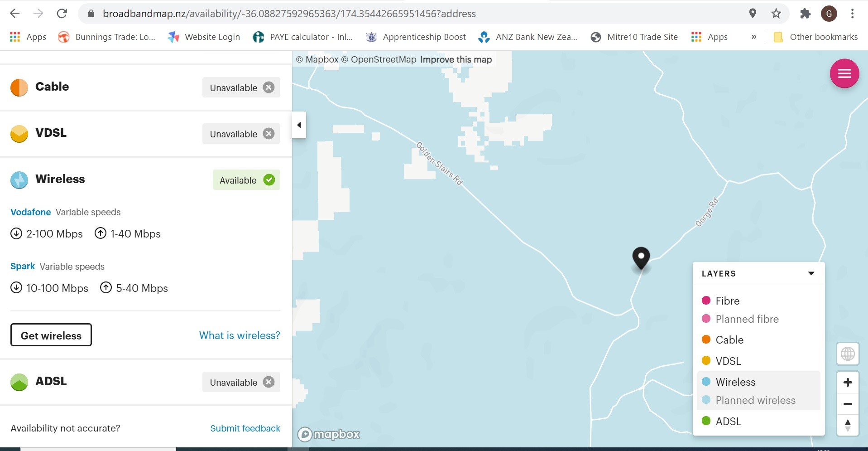
Task: Open Chrome extensions puzzle icon
Action: click(x=805, y=14)
